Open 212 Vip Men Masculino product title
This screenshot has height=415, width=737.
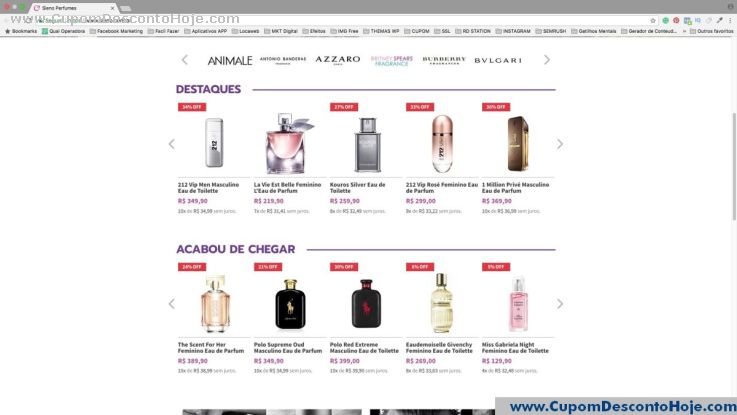pos(208,188)
